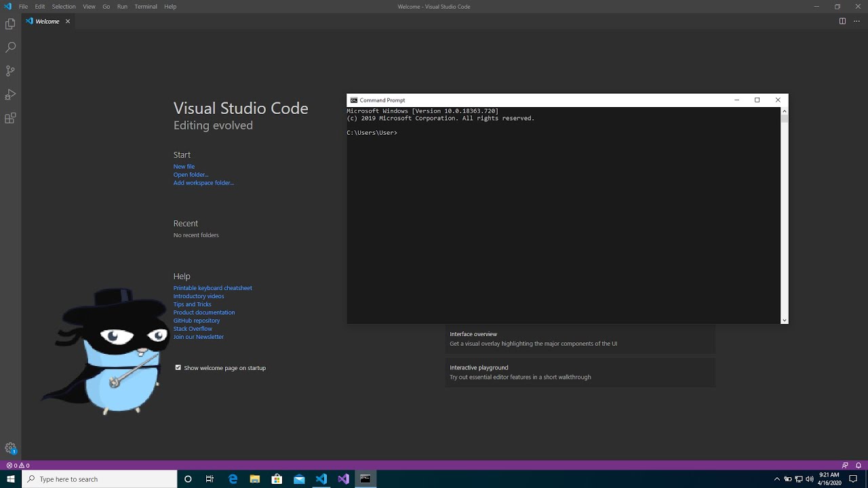This screenshot has height=488, width=868.
Task: Open the File menu
Action: click(23, 6)
